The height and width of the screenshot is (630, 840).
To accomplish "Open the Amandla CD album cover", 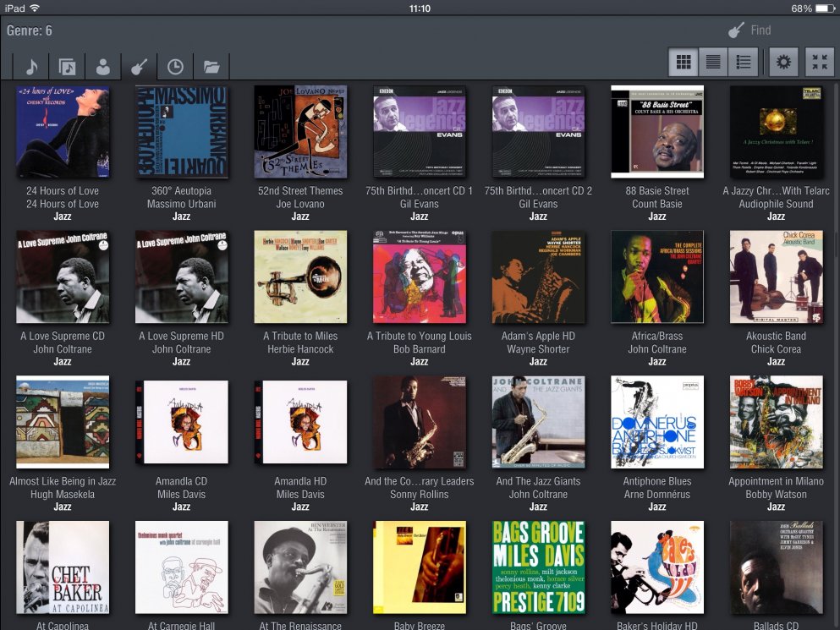I will tap(182, 422).
